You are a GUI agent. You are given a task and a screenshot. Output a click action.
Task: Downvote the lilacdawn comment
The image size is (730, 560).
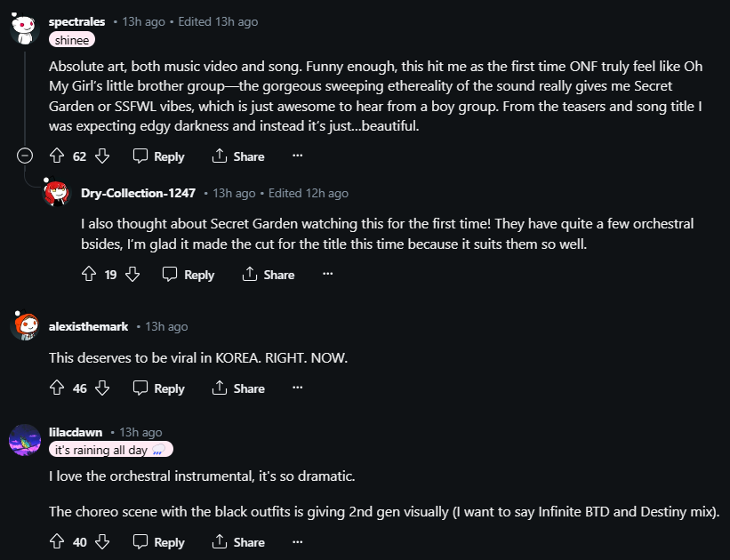click(x=102, y=542)
